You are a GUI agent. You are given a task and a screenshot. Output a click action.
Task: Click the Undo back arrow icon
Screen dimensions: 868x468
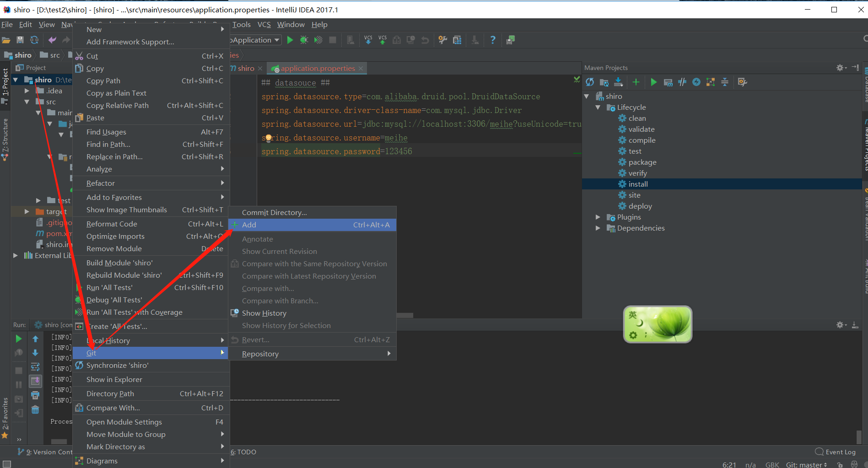52,40
